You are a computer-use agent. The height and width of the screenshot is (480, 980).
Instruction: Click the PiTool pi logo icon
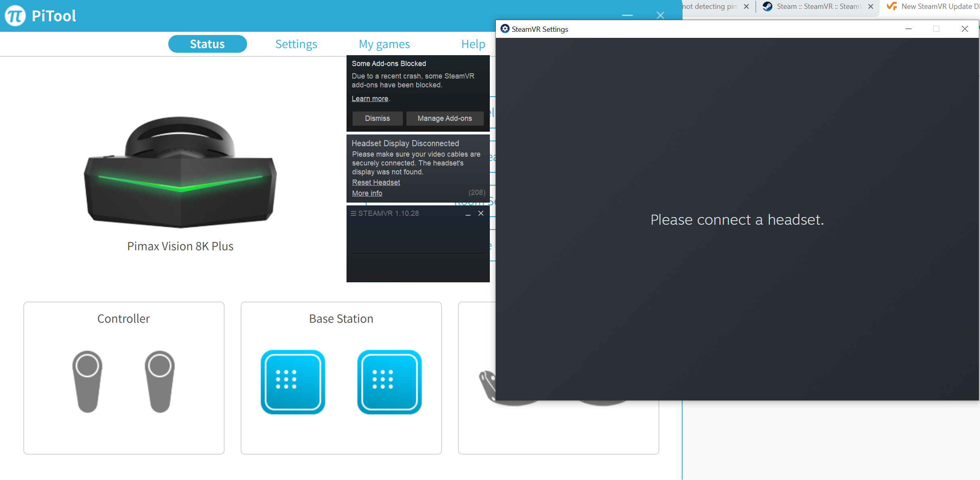(15, 16)
